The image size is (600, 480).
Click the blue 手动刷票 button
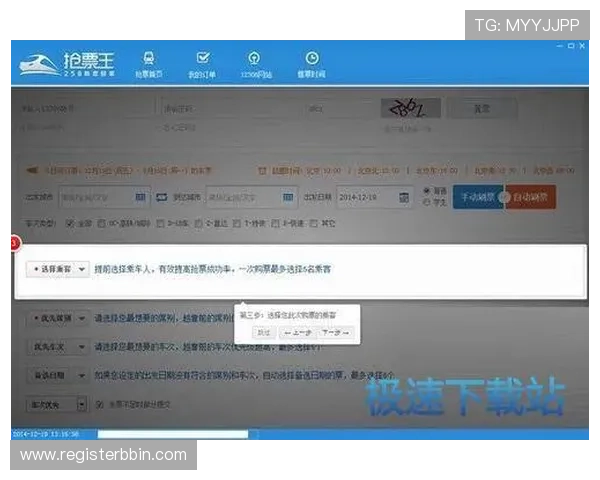[478, 197]
